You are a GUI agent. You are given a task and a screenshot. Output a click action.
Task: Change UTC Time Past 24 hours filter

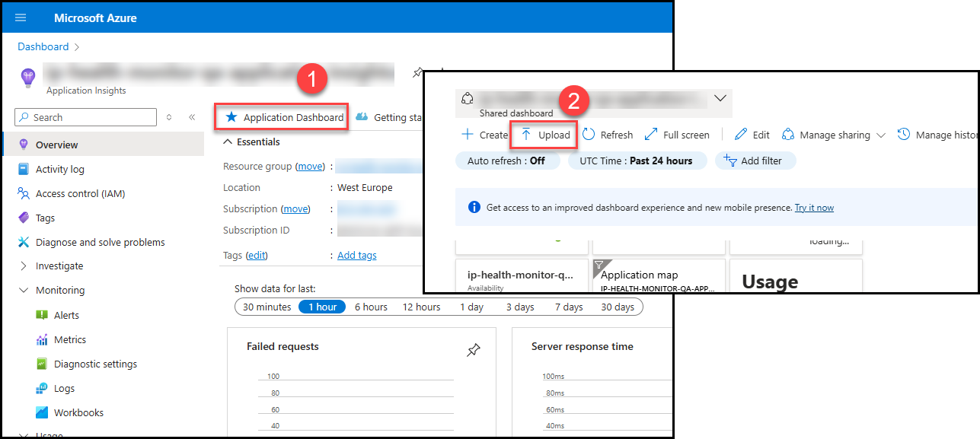(x=637, y=161)
